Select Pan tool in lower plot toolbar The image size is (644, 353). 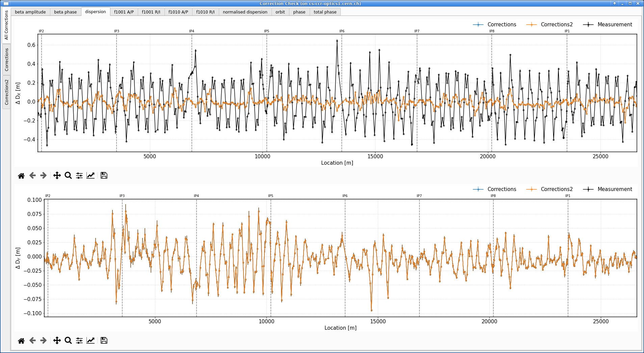(x=57, y=341)
